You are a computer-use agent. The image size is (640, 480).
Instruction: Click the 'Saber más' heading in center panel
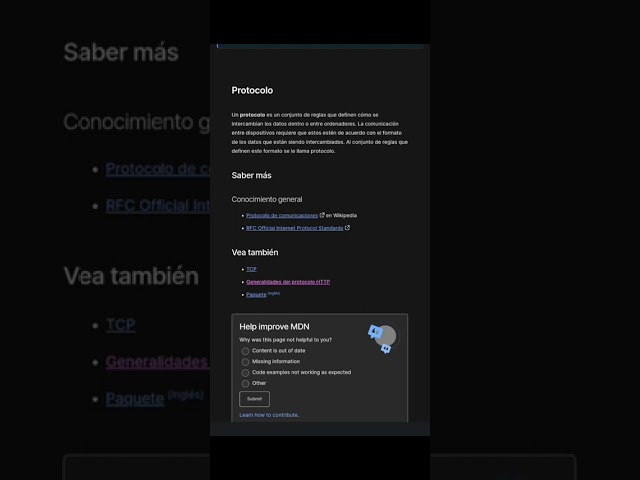click(251, 176)
